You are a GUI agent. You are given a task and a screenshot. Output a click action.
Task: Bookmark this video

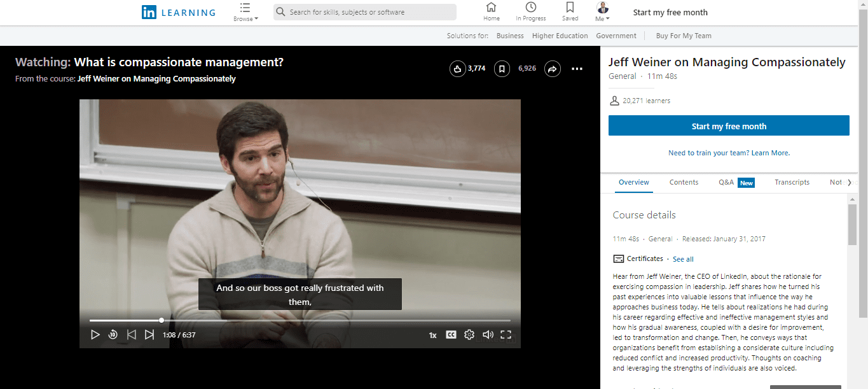[x=502, y=69]
